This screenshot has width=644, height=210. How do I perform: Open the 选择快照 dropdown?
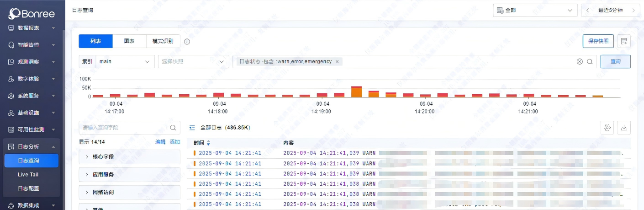tap(193, 61)
